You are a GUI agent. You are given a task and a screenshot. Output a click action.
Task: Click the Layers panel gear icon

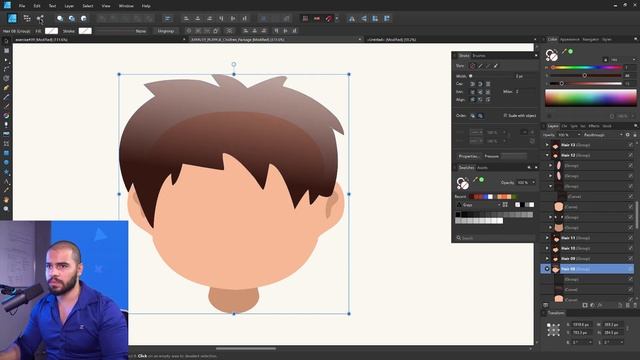click(628, 135)
